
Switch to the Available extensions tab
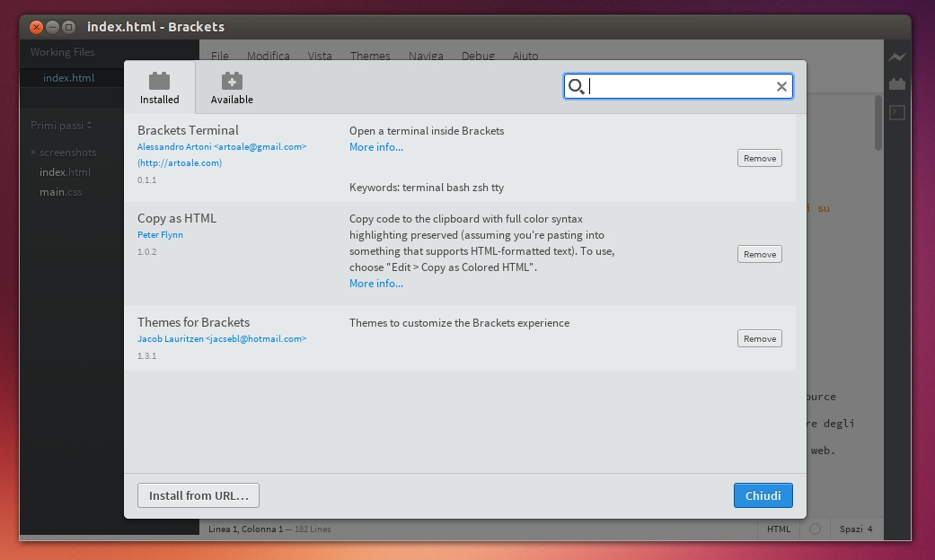point(232,88)
